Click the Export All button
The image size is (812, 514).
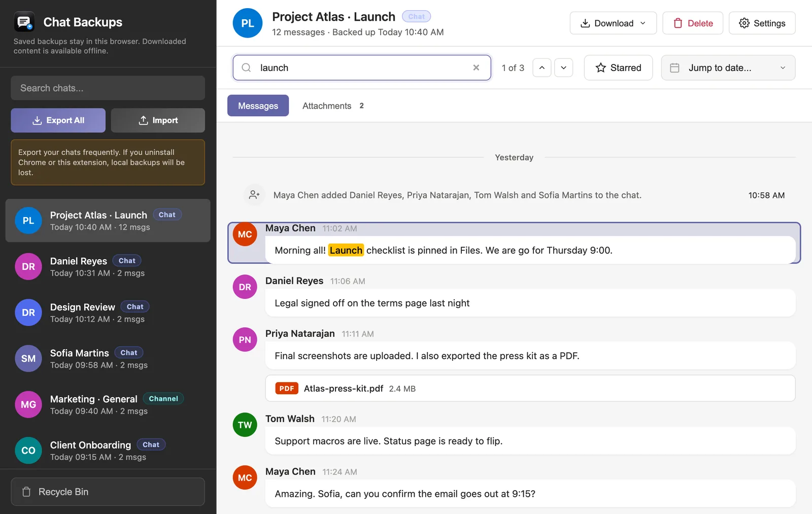click(58, 120)
